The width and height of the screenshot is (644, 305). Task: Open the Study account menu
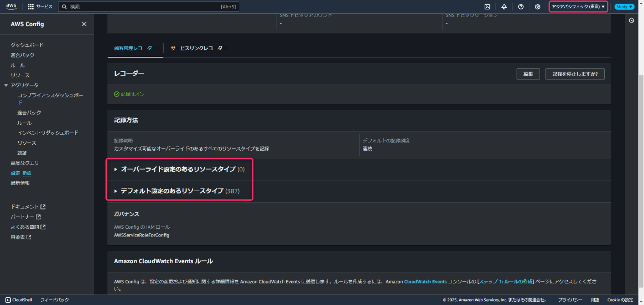[624, 7]
